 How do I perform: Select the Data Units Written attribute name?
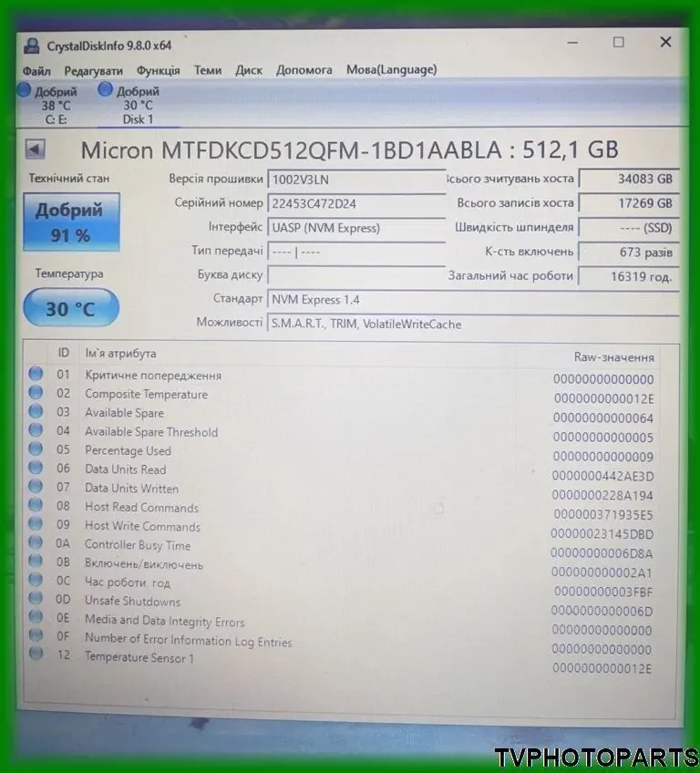click(131, 488)
